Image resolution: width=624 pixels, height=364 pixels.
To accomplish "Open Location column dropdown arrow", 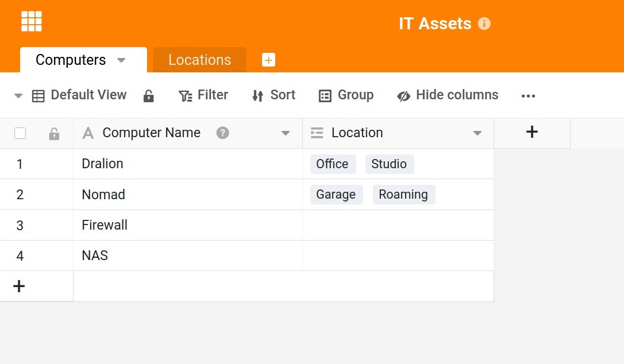I will 477,133.
